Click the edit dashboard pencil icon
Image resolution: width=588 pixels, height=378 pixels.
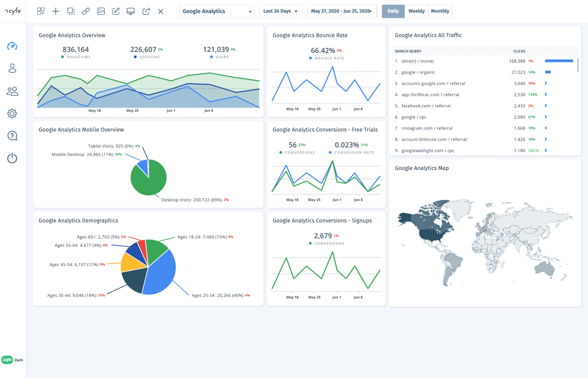(116, 11)
